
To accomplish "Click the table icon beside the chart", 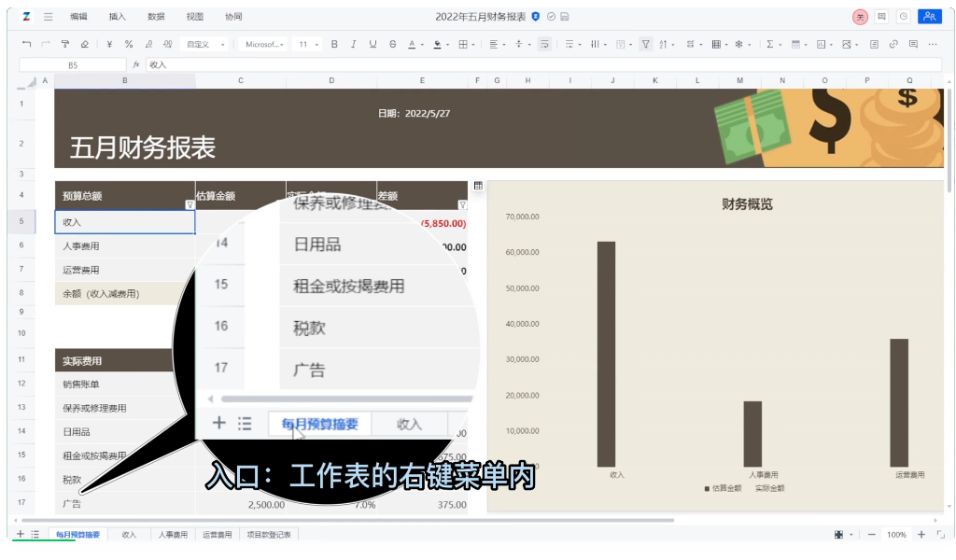I will point(478,186).
